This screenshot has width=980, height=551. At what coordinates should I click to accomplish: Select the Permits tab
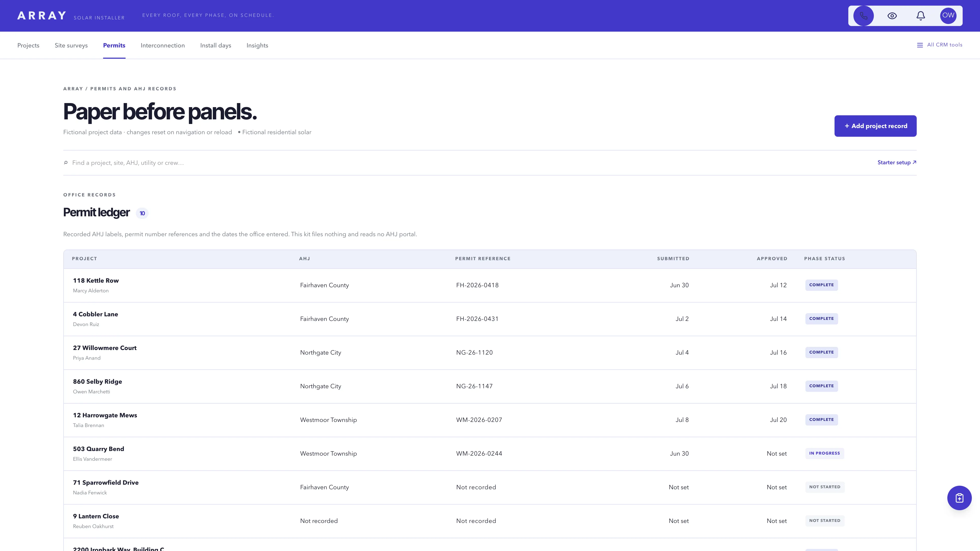click(114, 45)
